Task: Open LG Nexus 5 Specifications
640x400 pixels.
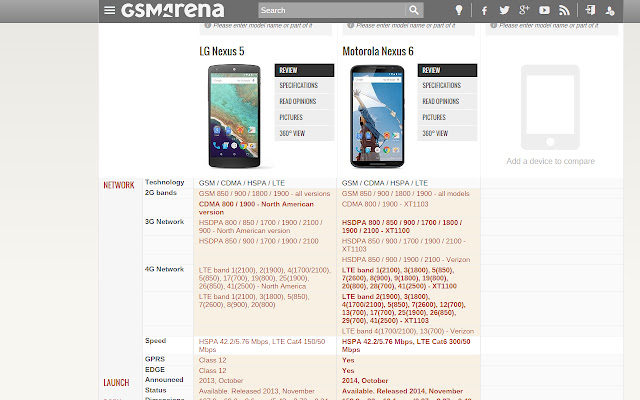Action: click(x=304, y=85)
